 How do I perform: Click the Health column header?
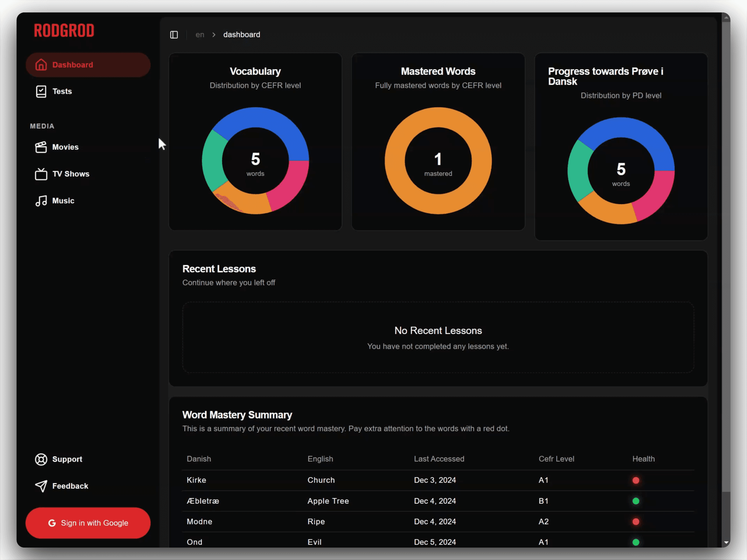644,459
